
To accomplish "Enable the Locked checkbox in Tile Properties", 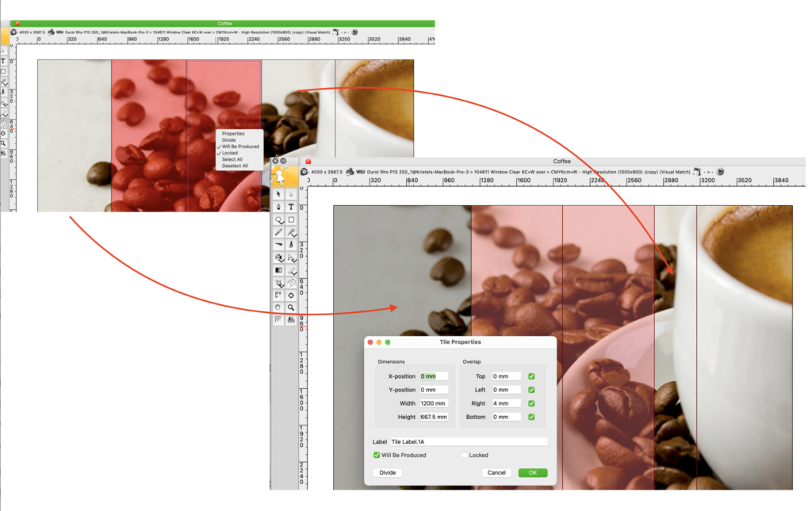I will click(x=465, y=455).
